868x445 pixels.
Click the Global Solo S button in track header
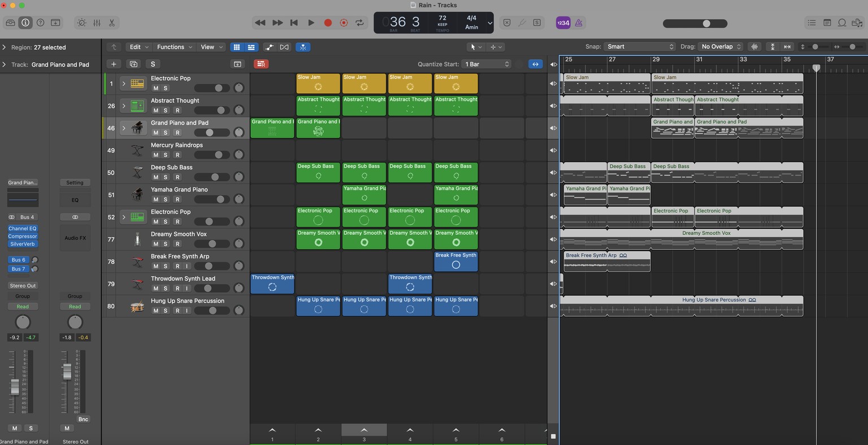[153, 64]
